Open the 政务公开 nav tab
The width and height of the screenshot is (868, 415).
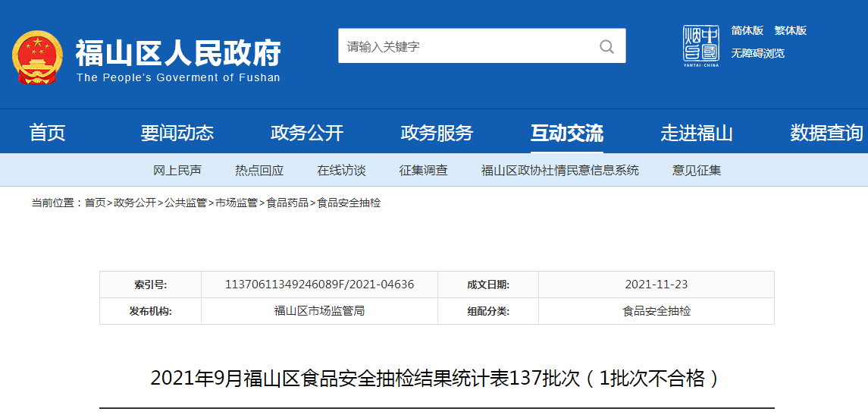[307, 133]
